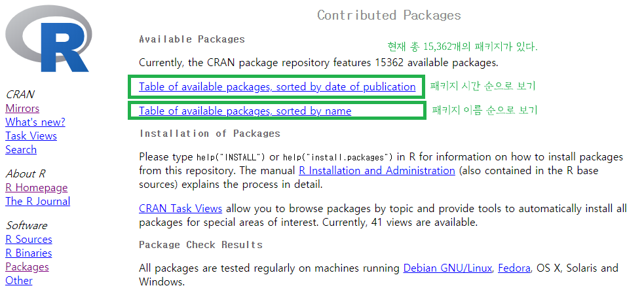Open the Search link in sidebar
The image size is (644, 290).
click(x=21, y=150)
